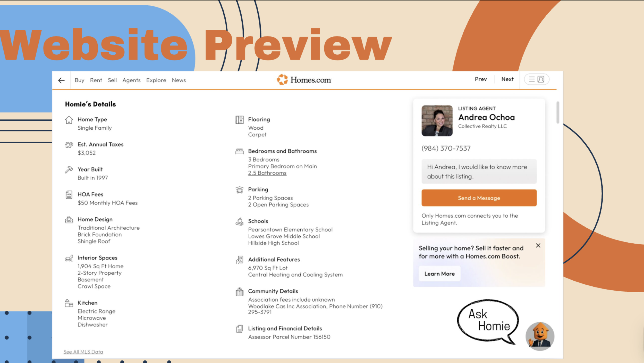Click the Interior Spaces sofa icon
The image size is (644, 363).
pyautogui.click(x=69, y=258)
